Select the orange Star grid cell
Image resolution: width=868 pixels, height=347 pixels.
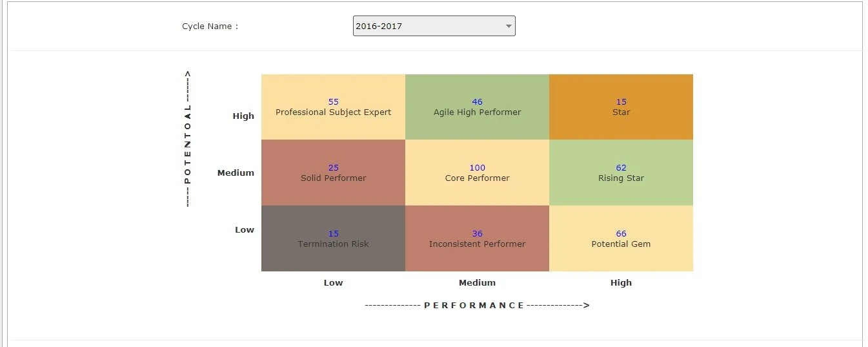[621, 107]
